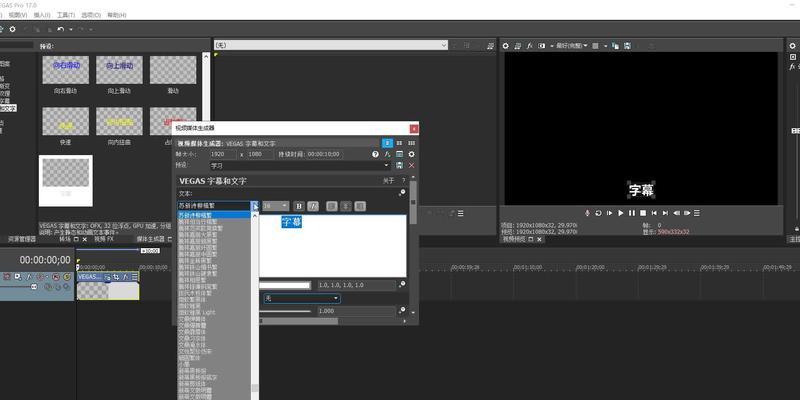Viewport: 800px width, 400px height.
Task: Select the 向右滑动 preset thumbnail
Action: (x=65, y=70)
